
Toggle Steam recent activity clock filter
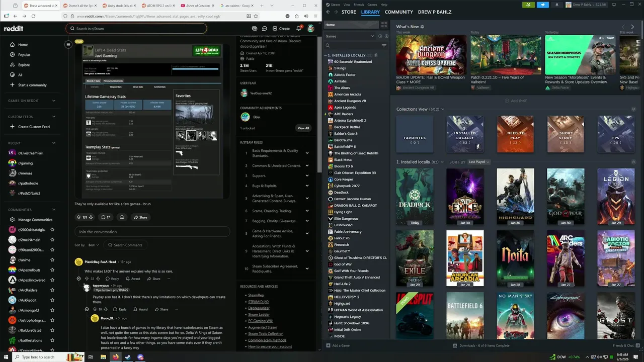click(380, 36)
